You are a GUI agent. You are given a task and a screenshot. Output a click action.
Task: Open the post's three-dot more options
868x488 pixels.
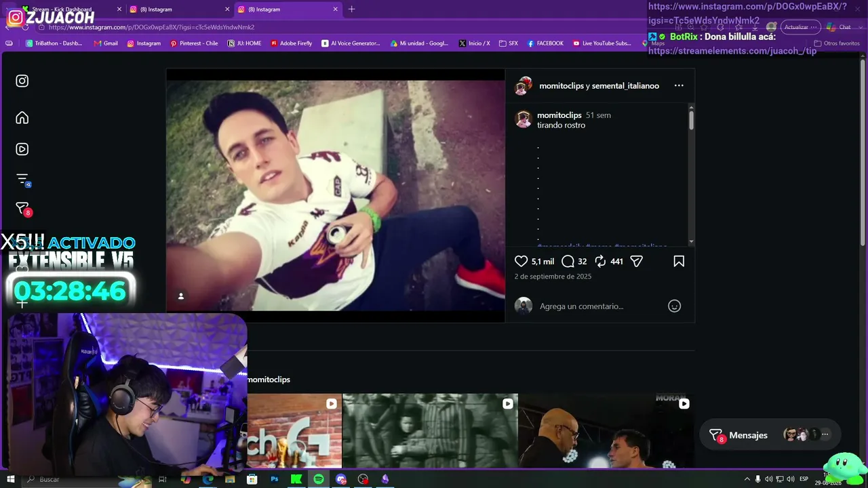pos(679,86)
